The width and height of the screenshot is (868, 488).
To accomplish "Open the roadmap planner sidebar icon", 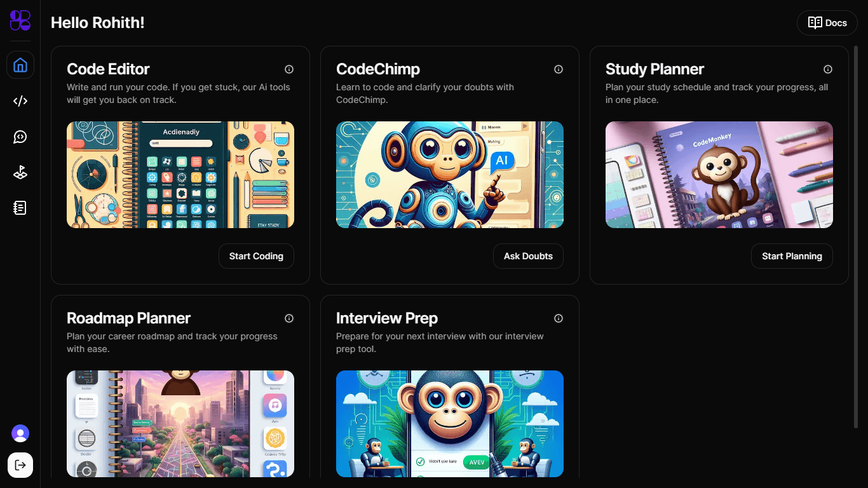I will pos(20,172).
